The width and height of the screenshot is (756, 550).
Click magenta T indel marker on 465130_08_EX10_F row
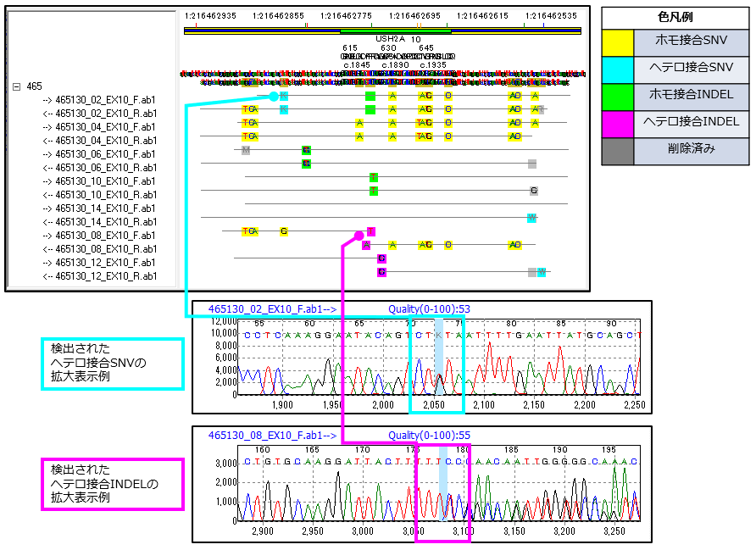(x=370, y=231)
